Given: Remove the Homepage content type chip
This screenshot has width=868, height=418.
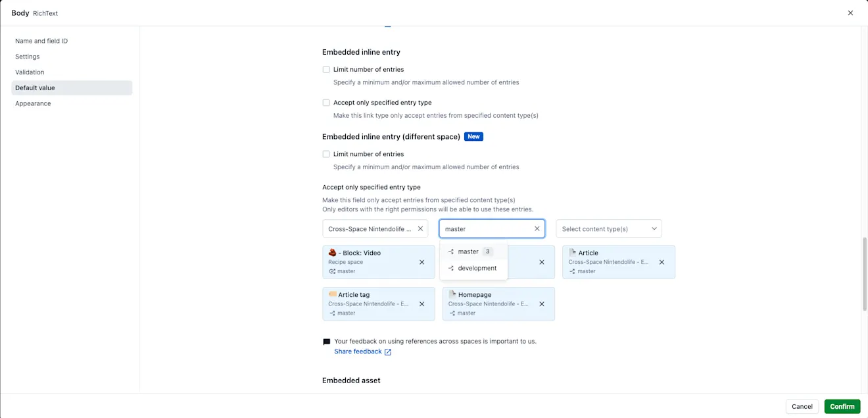Looking at the screenshot, I should coord(542,304).
